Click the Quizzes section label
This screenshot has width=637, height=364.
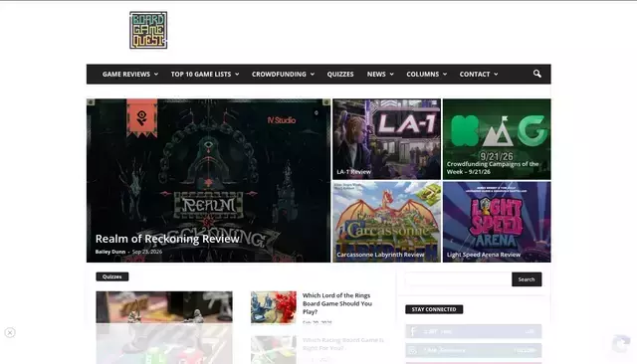click(112, 276)
